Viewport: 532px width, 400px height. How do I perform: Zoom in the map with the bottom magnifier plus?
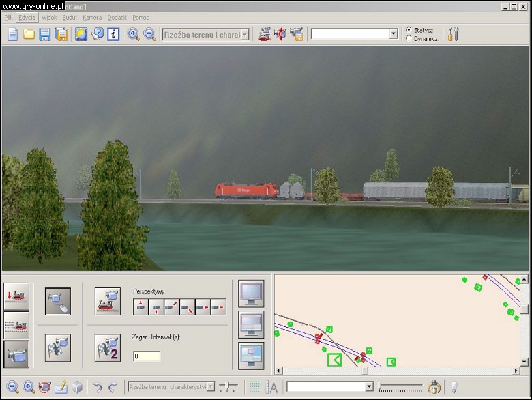pyautogui.click(x=29, y=387)
